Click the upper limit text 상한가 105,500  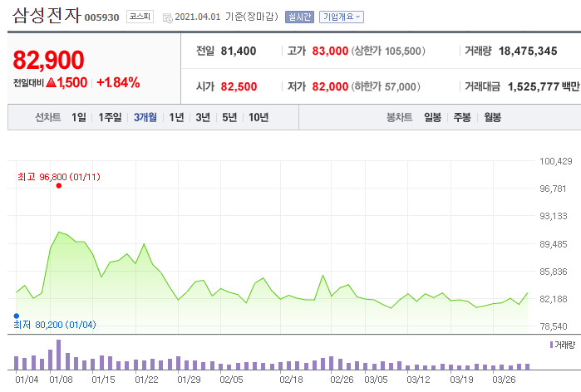pyautogui.click(x=388, y=51)
